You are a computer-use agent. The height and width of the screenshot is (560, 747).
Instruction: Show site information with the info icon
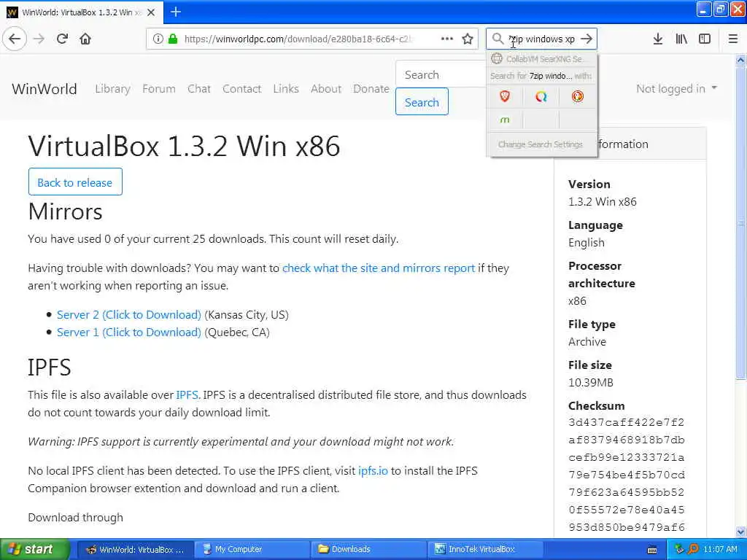(x=158, y=39)
